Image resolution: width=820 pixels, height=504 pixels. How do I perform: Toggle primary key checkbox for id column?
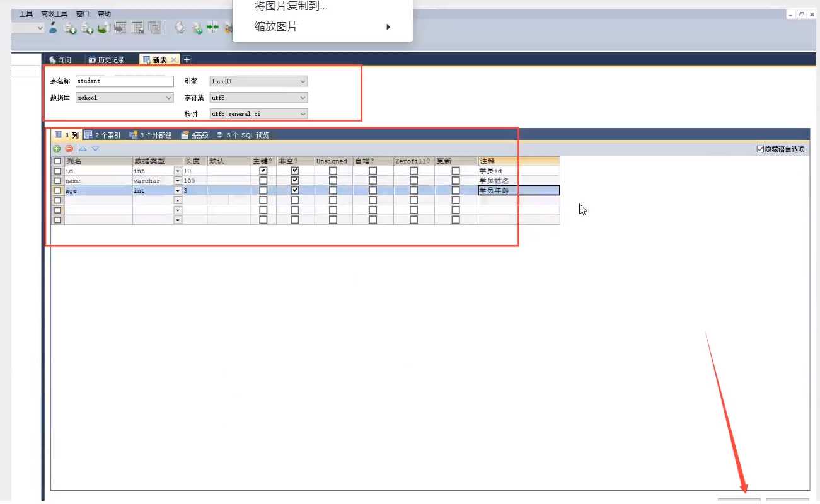coord(263,171)
